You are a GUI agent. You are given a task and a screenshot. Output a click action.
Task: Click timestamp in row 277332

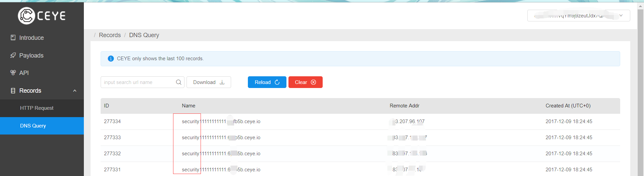point(569,154)
